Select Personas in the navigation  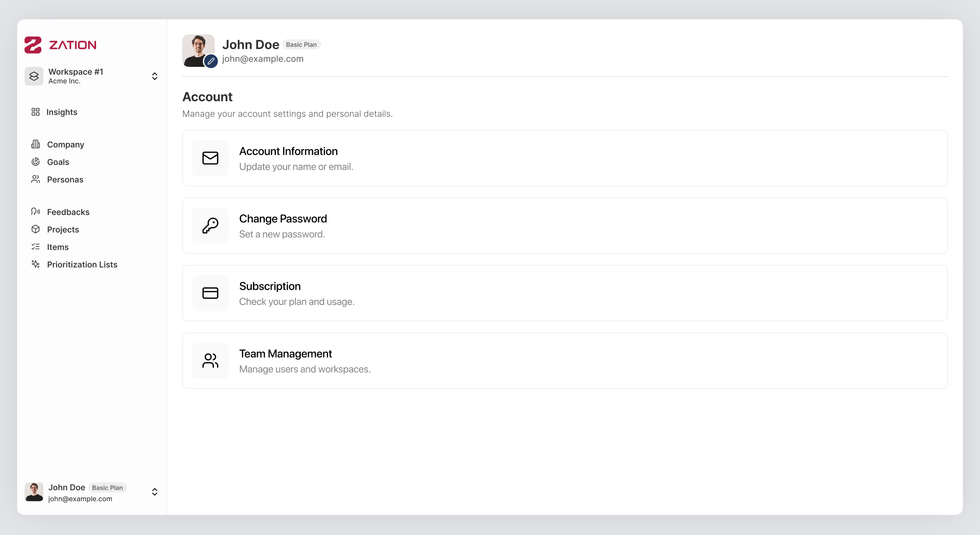click(x=65, y=179)
